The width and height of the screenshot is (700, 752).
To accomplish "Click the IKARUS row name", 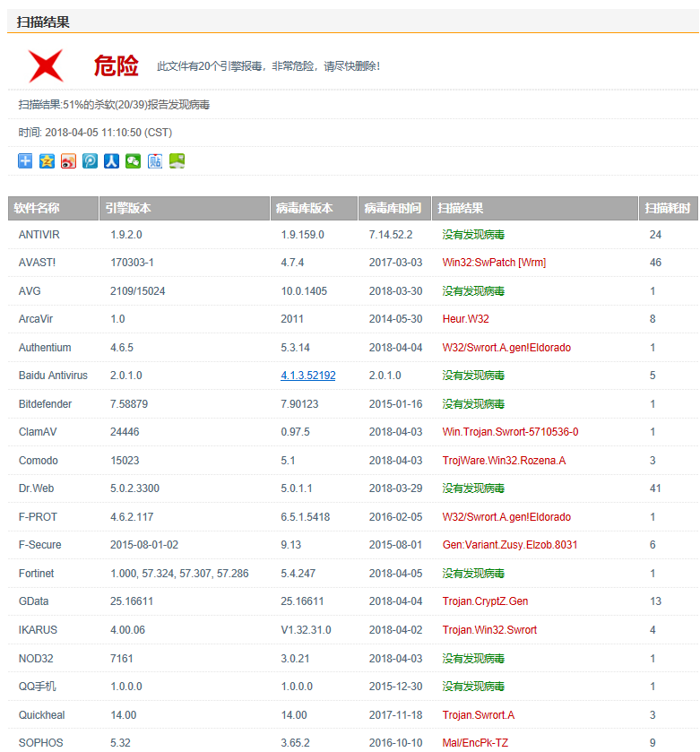I will 38,630.
